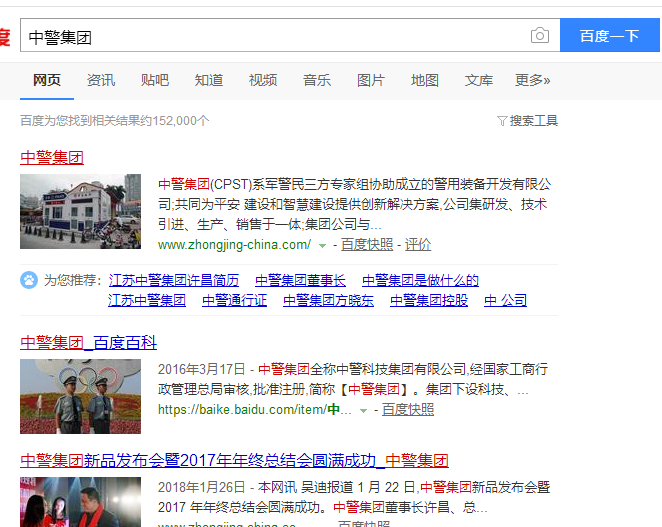The image size is (662, 527).
Task: Open the first result titled 中警集团
Action: pos(52,157)
